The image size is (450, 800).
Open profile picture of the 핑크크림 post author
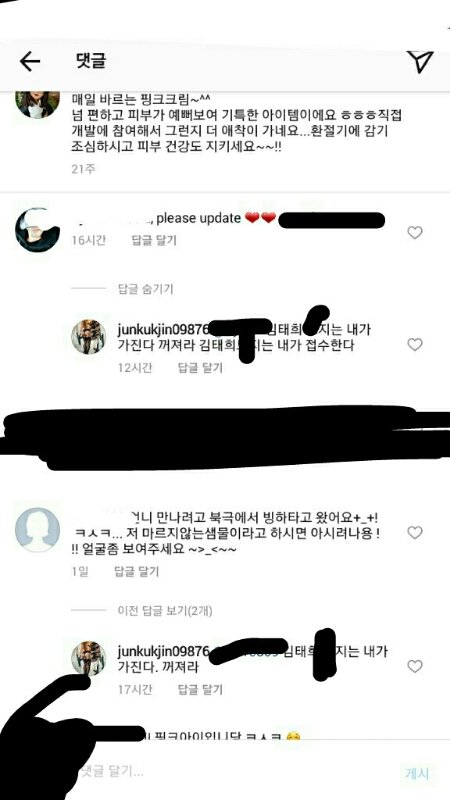tap(37, 104)
